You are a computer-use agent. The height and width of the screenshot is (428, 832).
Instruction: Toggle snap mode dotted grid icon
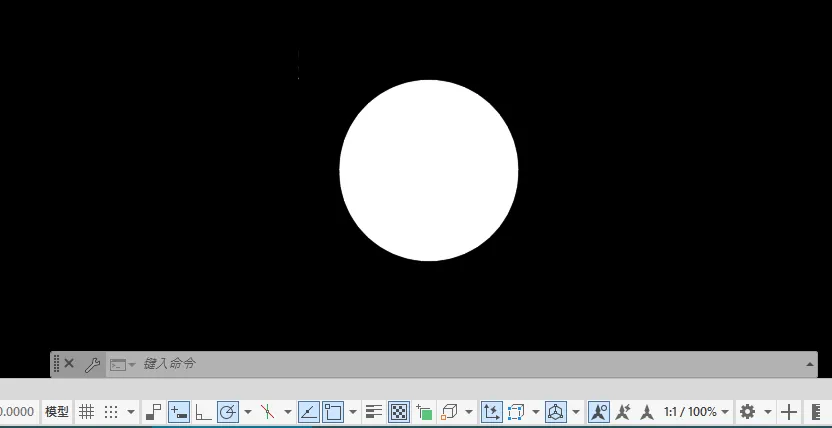110,412
